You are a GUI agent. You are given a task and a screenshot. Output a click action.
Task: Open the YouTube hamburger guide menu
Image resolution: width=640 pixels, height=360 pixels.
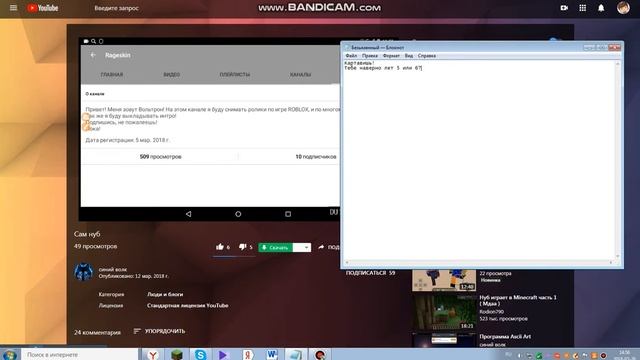(x=13, y=8)
